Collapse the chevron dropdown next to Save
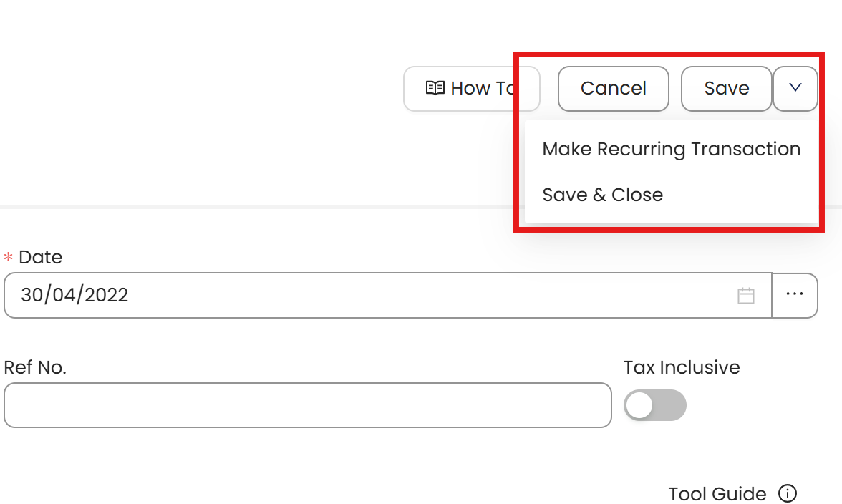 tap(795, 88)
